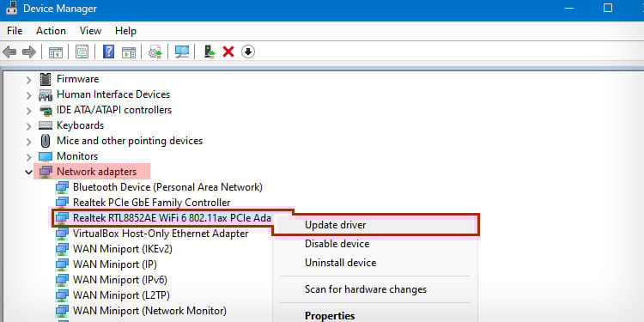Click the Enable device toolbar icon
The image size is (644, 322).
pos(210,52)
